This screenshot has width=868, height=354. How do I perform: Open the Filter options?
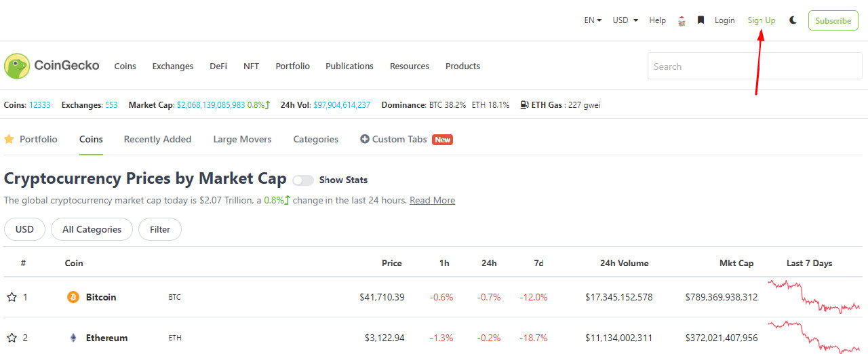pyautogui.click(x=160, y=229)
